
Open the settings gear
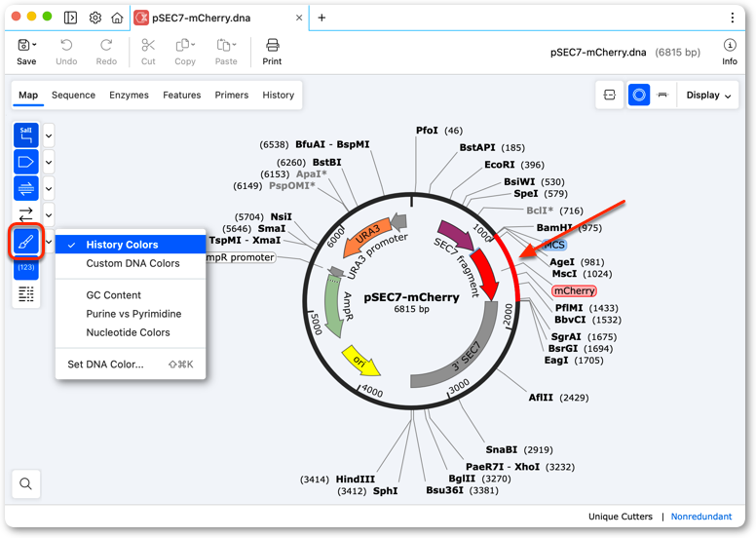click(95, 18)
